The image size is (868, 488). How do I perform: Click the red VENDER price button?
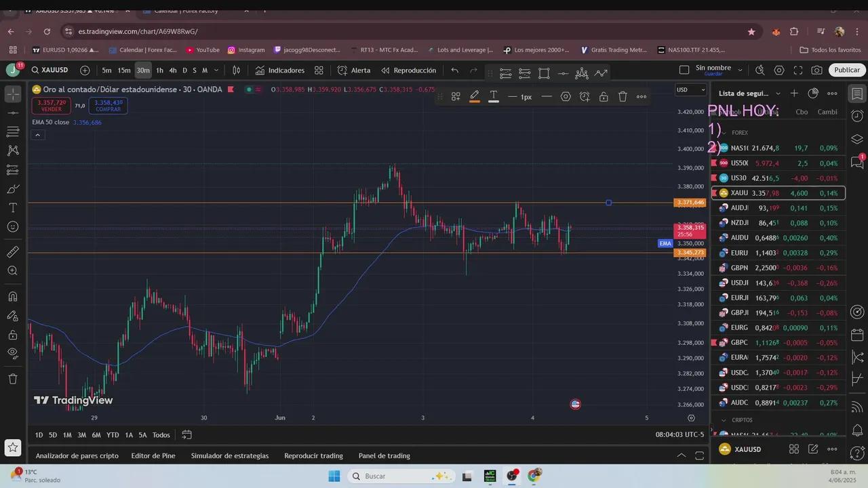tap(52, 106)
